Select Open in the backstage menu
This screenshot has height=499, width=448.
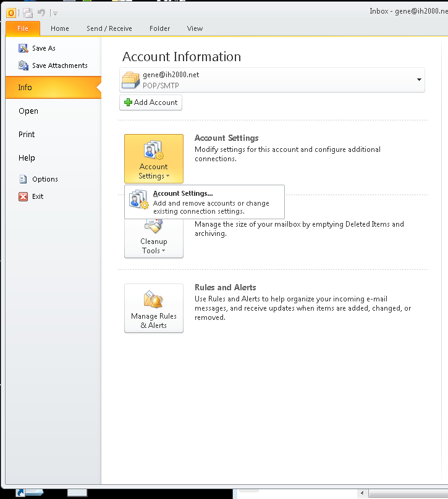tap(28, 111)
